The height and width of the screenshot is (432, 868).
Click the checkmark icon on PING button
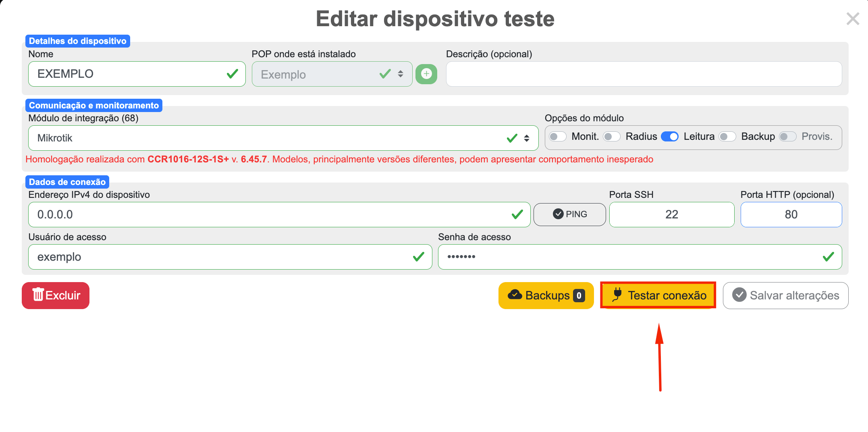(558, 214)
